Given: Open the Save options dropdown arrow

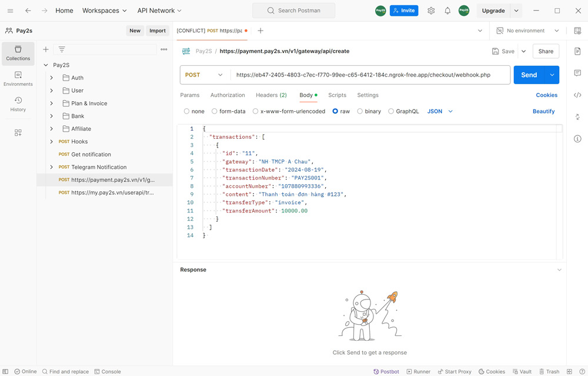Looking at the screenshot, I should tap(523, 51).
